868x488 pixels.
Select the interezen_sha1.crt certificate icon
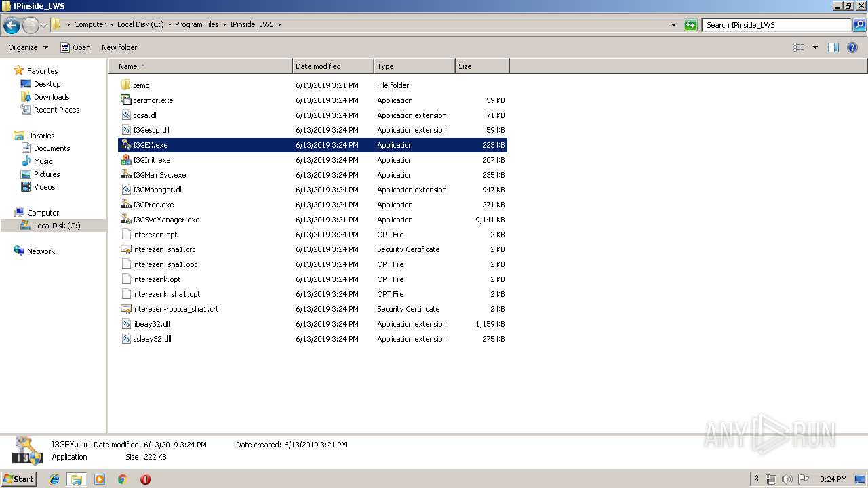125,249
